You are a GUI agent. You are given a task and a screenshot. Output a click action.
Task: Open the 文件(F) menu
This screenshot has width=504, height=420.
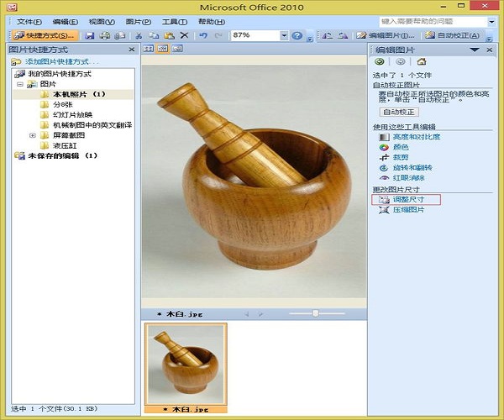tap(29, 20)
